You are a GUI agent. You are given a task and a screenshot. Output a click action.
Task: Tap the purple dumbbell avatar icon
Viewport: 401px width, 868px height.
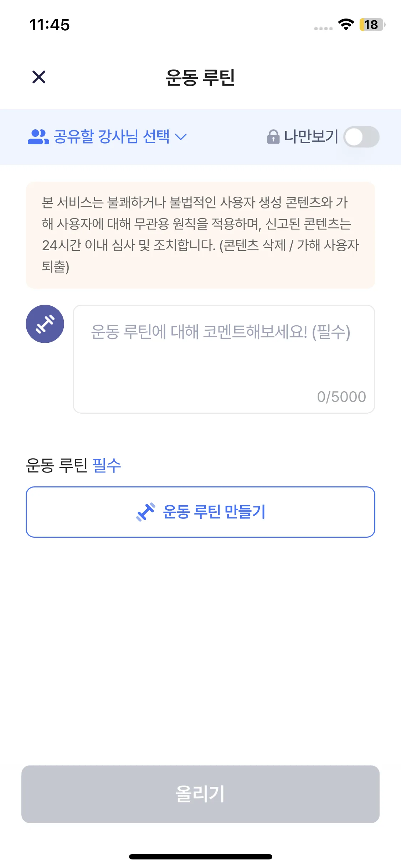tap(45, 324)
